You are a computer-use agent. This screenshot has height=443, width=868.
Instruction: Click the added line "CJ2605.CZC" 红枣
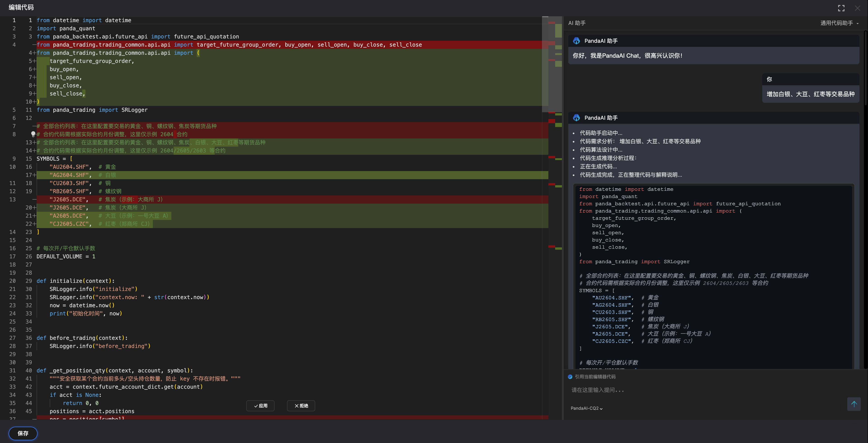click(292, 224)
